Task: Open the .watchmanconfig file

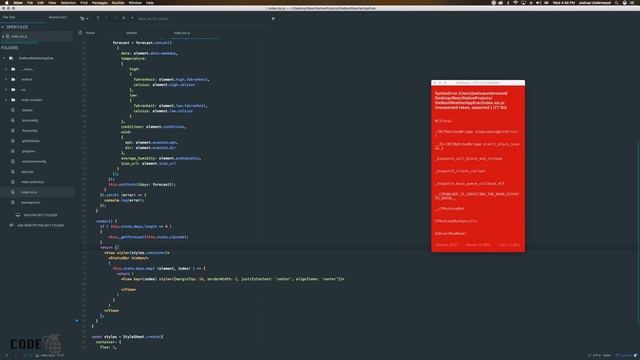Action: (37, 161)
